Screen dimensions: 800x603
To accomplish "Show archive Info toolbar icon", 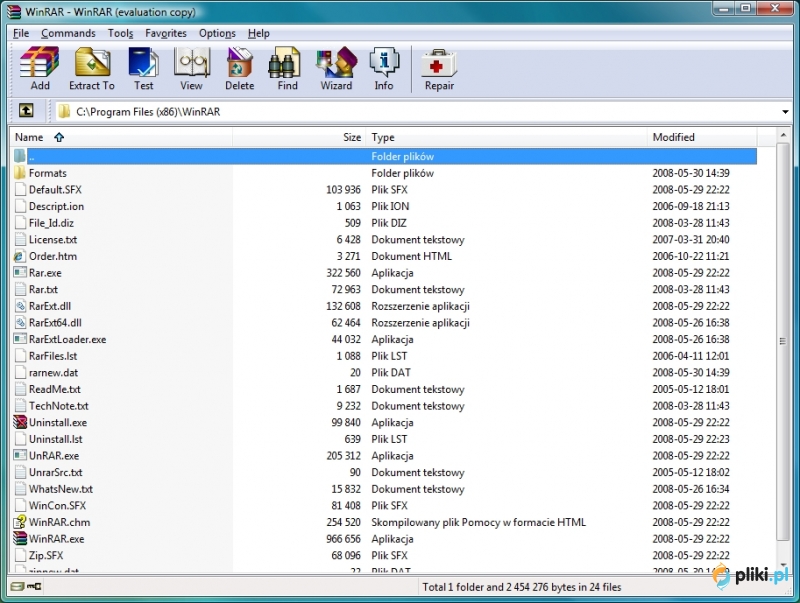I will tap(384, 62).
